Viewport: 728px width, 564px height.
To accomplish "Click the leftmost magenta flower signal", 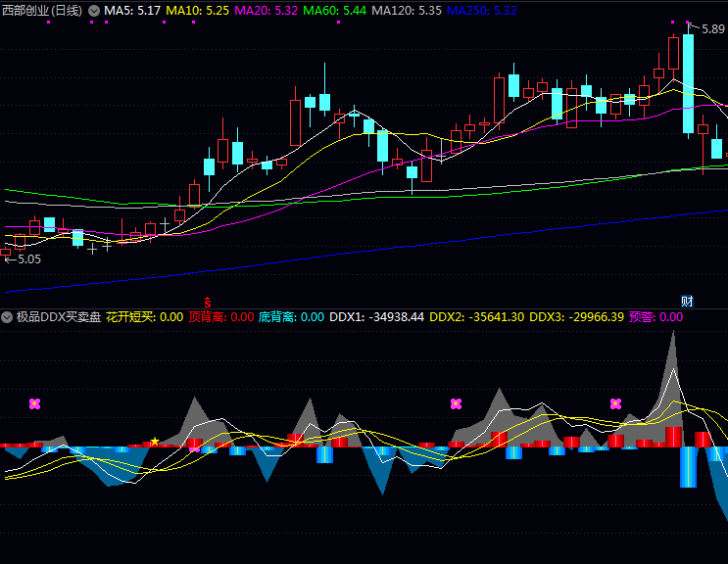I will (35, 403).
